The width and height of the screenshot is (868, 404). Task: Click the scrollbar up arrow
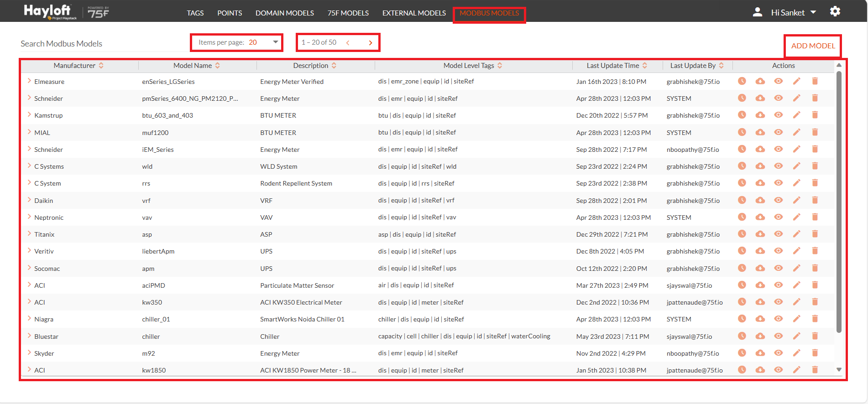839,65
